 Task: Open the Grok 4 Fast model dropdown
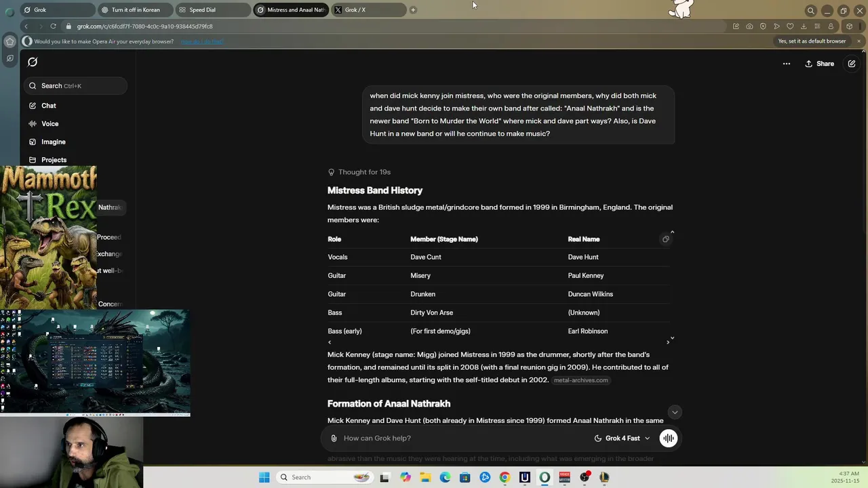(x=622, y=439)
